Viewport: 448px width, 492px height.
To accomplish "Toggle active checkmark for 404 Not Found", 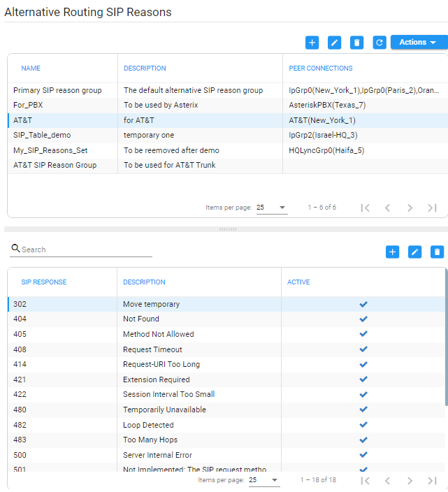I will pyautogui.click(x=363, y=319).
